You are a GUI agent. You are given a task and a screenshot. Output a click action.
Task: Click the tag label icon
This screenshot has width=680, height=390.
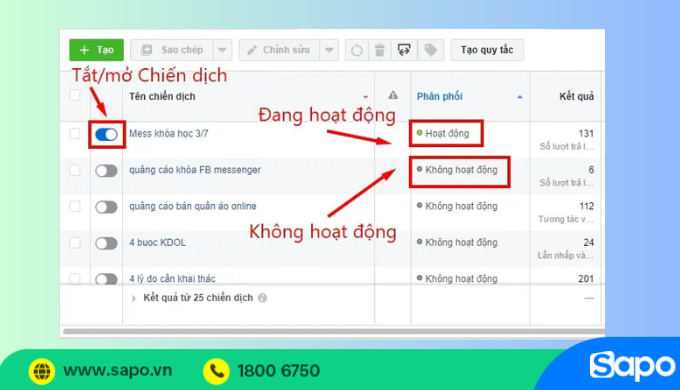pos(430,50)
